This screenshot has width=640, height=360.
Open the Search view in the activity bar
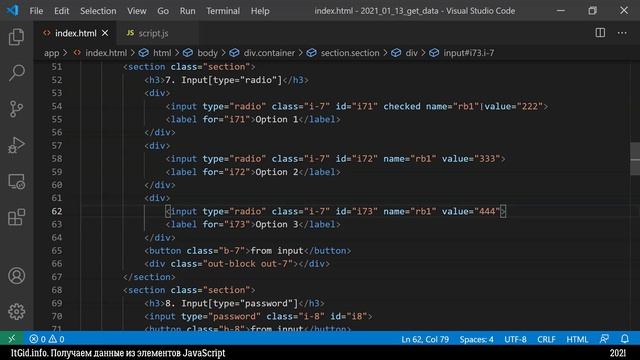click(x=16, y=73)
